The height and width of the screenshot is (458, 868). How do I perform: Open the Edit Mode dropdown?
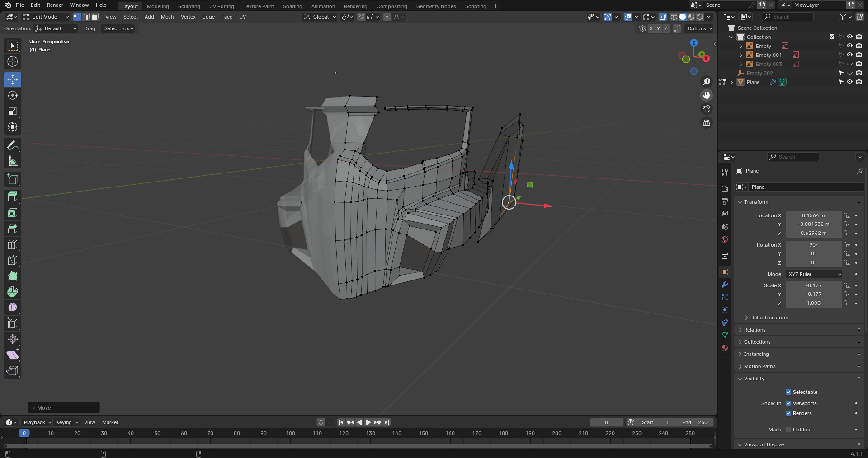point(46,17)
